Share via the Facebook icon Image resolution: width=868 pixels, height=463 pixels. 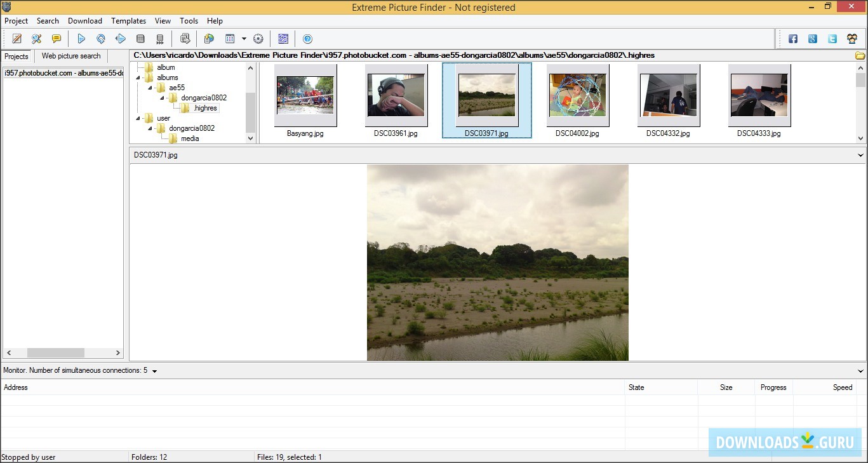pyautogui.click(x=792, y=39)
